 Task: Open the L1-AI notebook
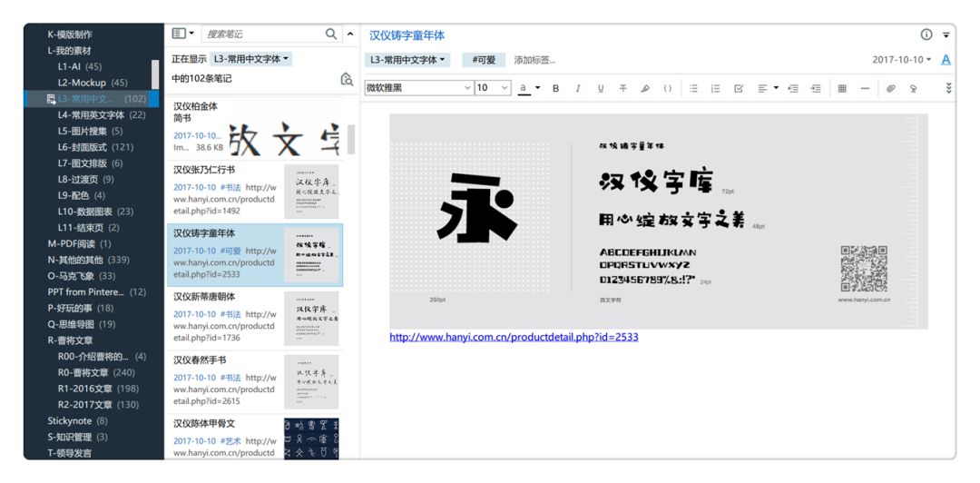[x=80, y=66]
